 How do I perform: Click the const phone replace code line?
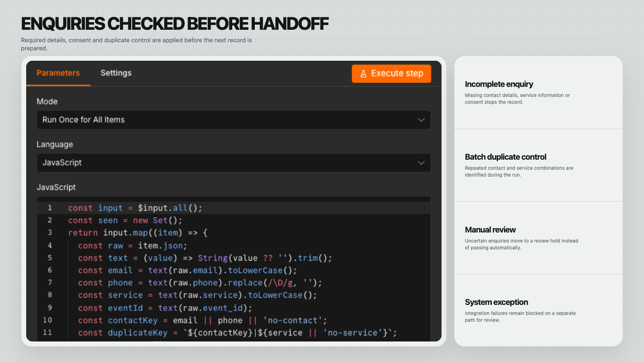pos(200,283)
